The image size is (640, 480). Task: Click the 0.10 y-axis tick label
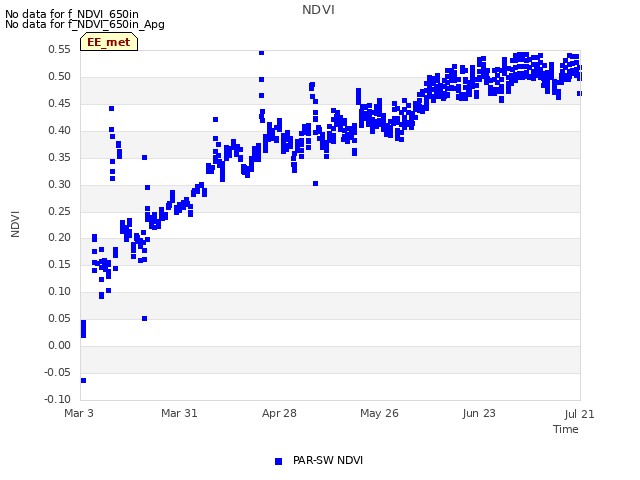tap(59, 291)
